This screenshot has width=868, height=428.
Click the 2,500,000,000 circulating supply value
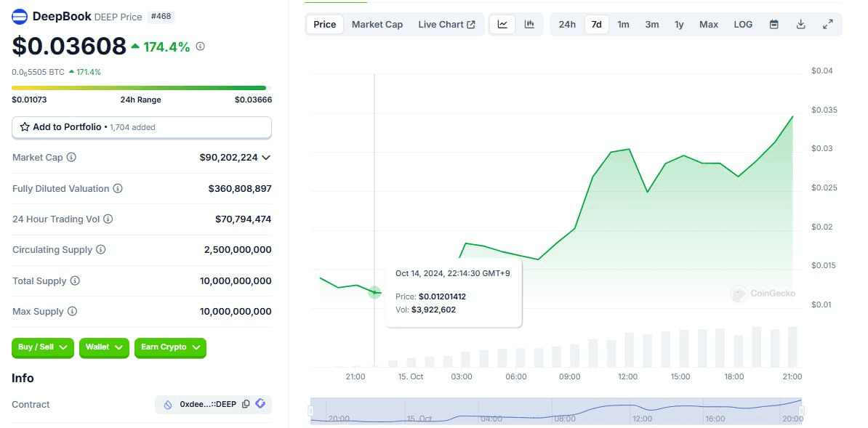tap(238, 249)
